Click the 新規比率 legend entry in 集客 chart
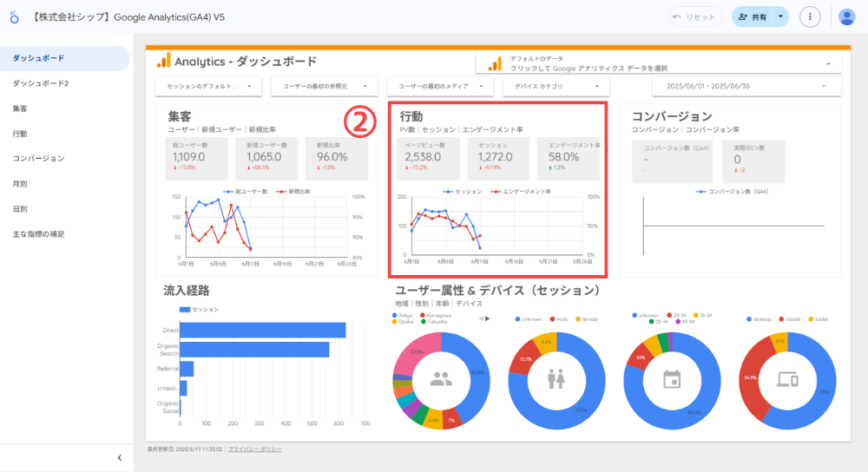Image resolution: width=868 pixels, height=472 pixels. click(293, 192)
